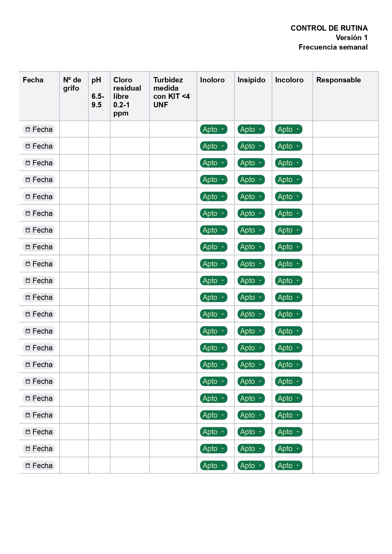Click the Responsable column header
Screen dimensions: 392x554
[338, 80]
